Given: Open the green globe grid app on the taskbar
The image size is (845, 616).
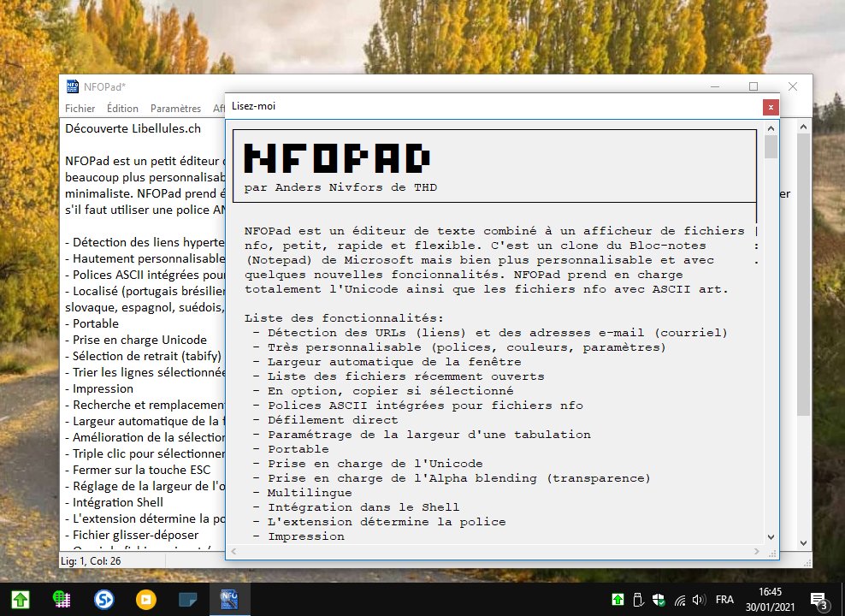Looking at the screenshot, I should [62, 599].
